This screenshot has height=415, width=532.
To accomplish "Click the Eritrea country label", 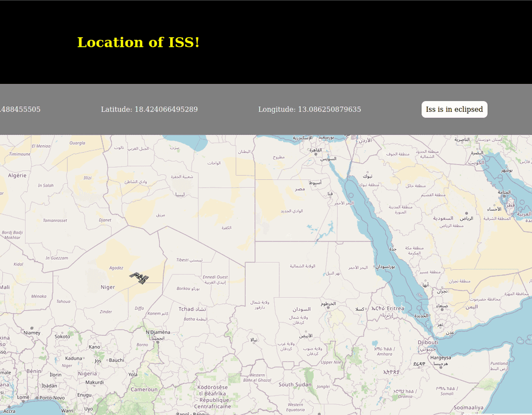I will click(395, 309).
